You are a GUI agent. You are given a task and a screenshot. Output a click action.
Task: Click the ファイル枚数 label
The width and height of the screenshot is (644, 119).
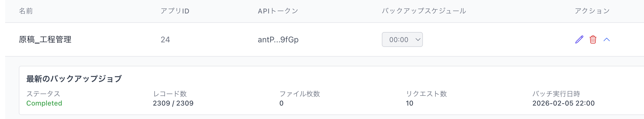click(300, 94)
